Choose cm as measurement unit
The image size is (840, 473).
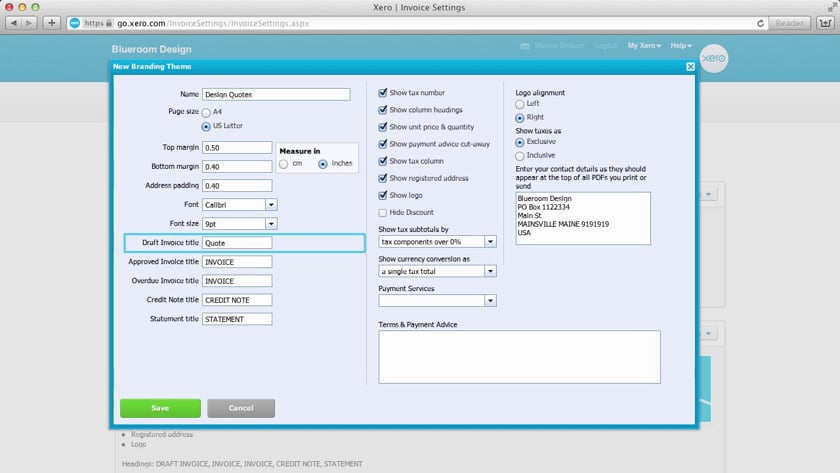point(283,164)
